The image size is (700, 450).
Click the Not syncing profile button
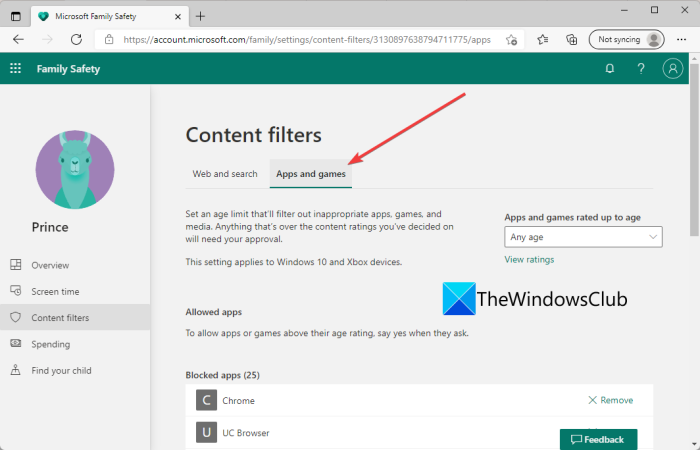point(627,40)
